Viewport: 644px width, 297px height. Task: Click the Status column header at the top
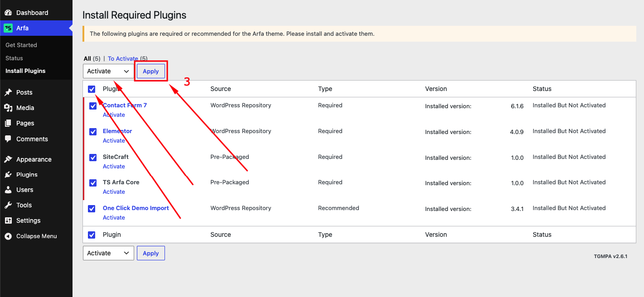click(542, 89)
